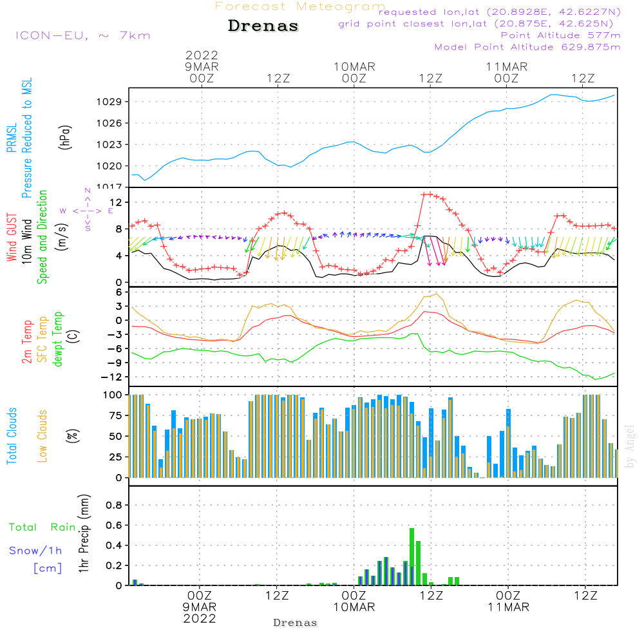
Task: Click the '(hPa)' unit label
Action: click(x=65, y=138)
